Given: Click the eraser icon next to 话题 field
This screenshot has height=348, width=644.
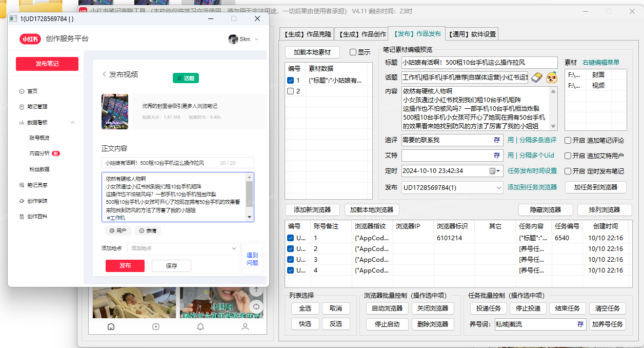Looking at the screenshot, I should point(537,77).
